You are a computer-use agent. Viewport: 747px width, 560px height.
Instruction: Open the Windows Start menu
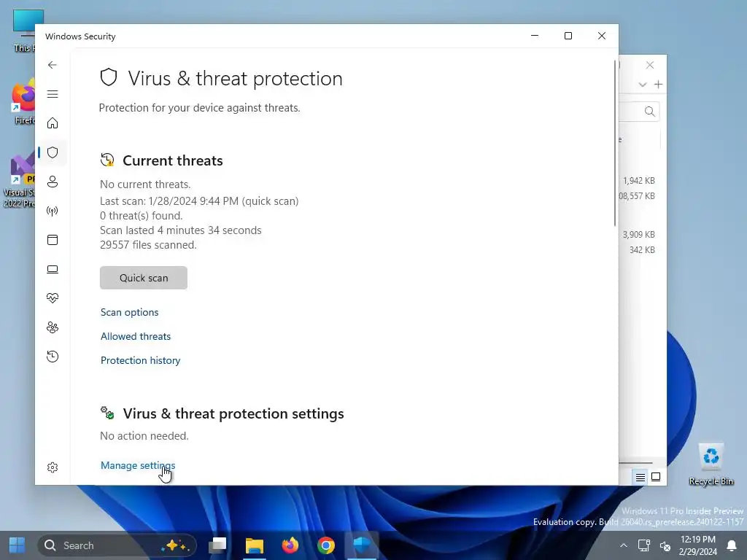tap(18, 545)
